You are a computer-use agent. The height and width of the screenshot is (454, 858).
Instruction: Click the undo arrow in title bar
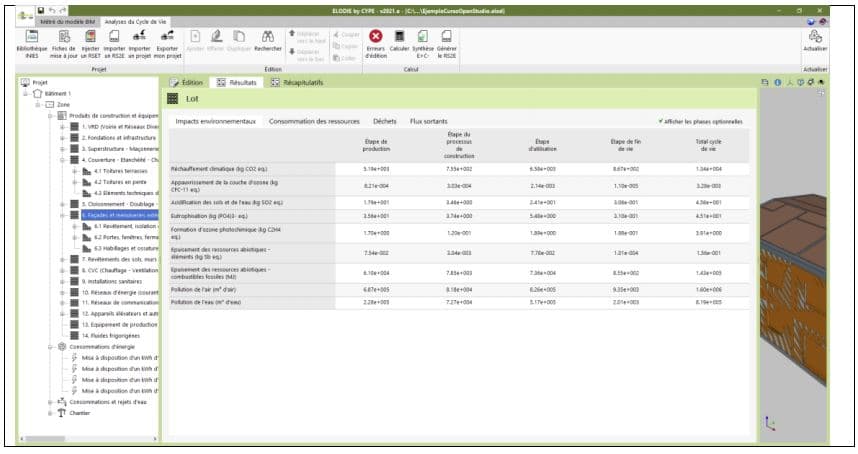point(52,10)
